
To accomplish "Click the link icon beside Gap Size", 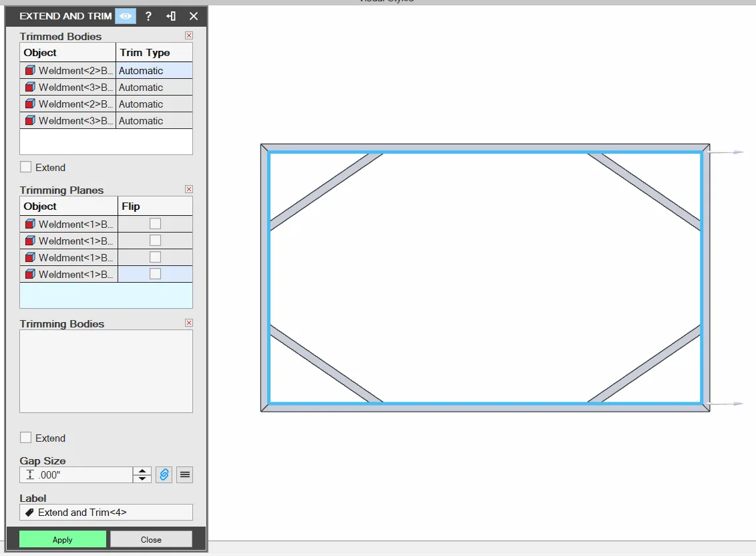I will 164,475.
